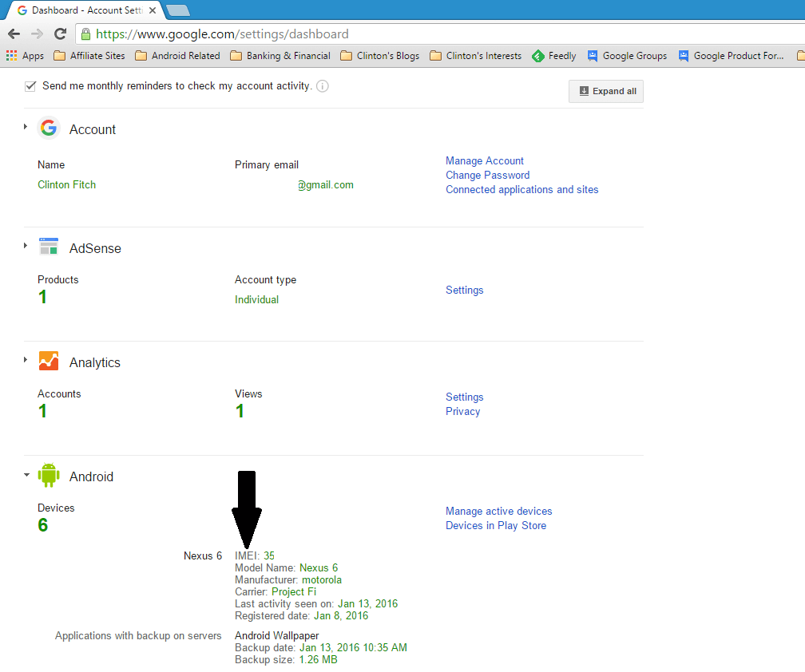Click the Expand all button
This screenshot has height=672, width=805.
pos(606,91)
